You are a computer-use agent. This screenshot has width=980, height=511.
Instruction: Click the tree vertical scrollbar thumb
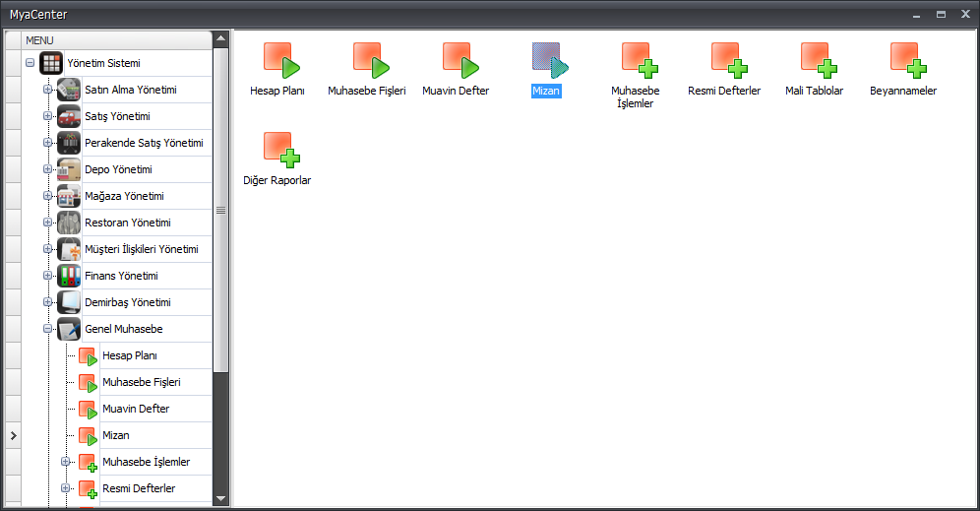(x=220, y=210)
